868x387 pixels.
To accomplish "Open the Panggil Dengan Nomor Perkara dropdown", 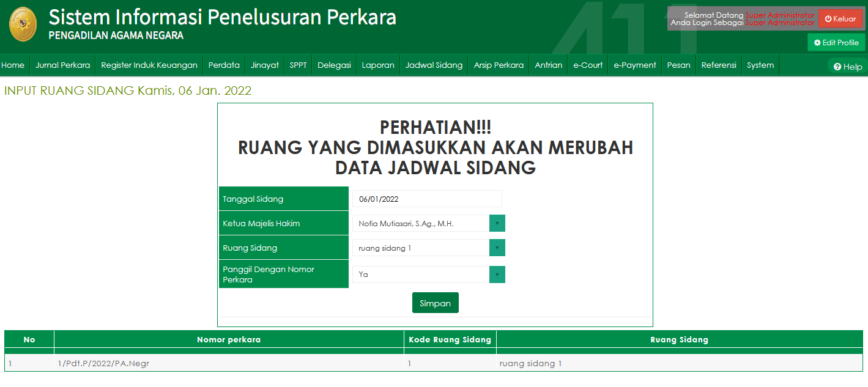I will 499,274.
